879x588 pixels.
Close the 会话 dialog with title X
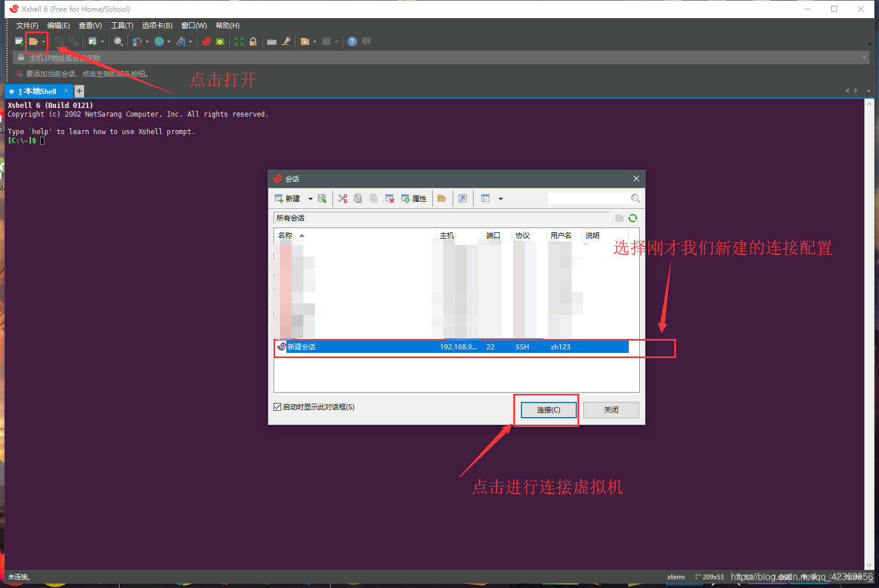pos(636,178)
